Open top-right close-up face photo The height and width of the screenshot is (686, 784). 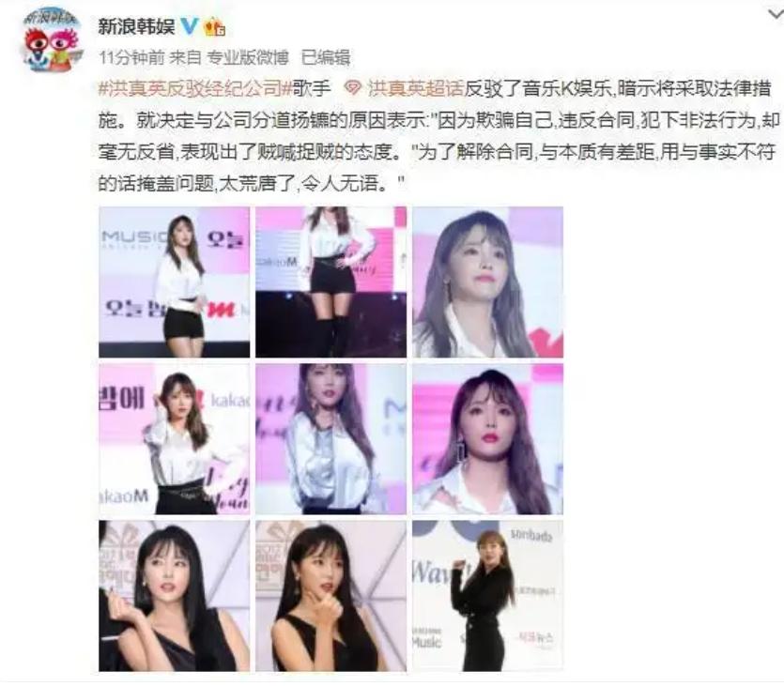point(487,282)
